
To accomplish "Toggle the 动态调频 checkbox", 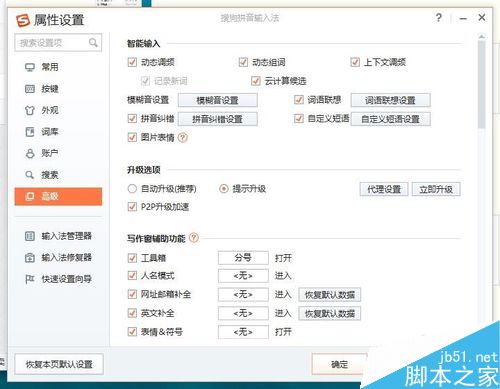I will coord(132,62).
